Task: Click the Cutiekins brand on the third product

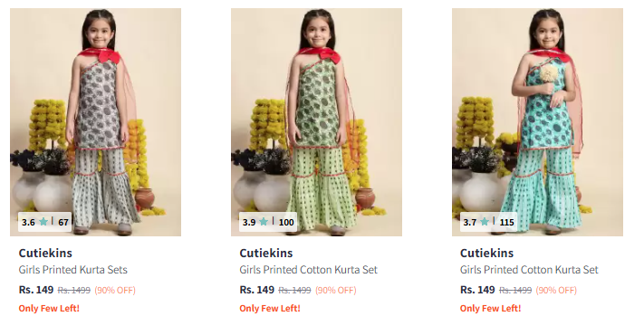Action: (486, 253)
